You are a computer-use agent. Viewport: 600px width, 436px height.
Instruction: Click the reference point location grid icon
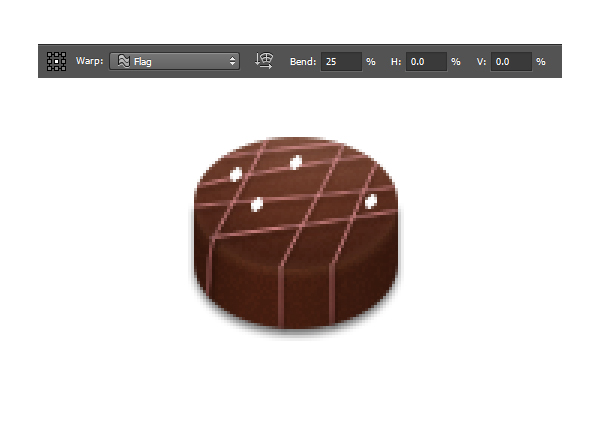point(57,61)
